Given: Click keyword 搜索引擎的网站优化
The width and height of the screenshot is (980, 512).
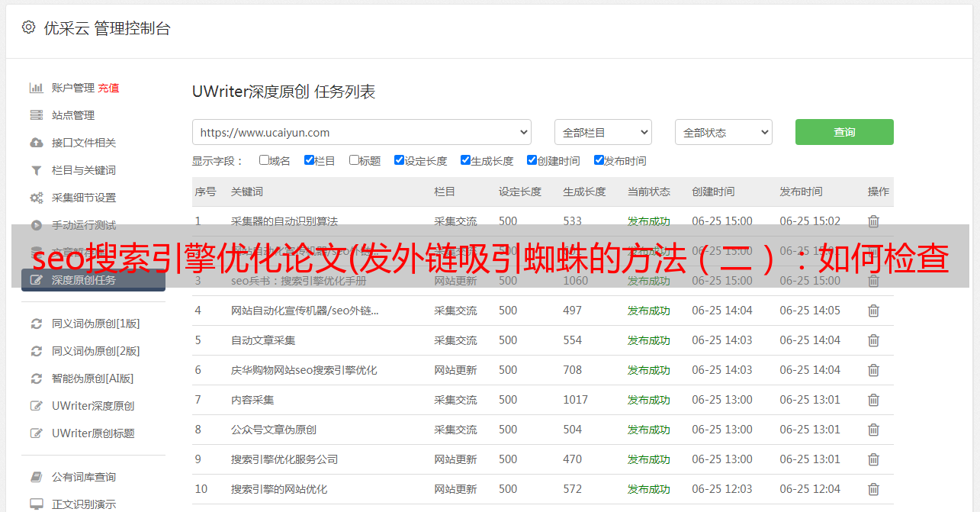Looking at the screenshot, I should coord(279,489).
